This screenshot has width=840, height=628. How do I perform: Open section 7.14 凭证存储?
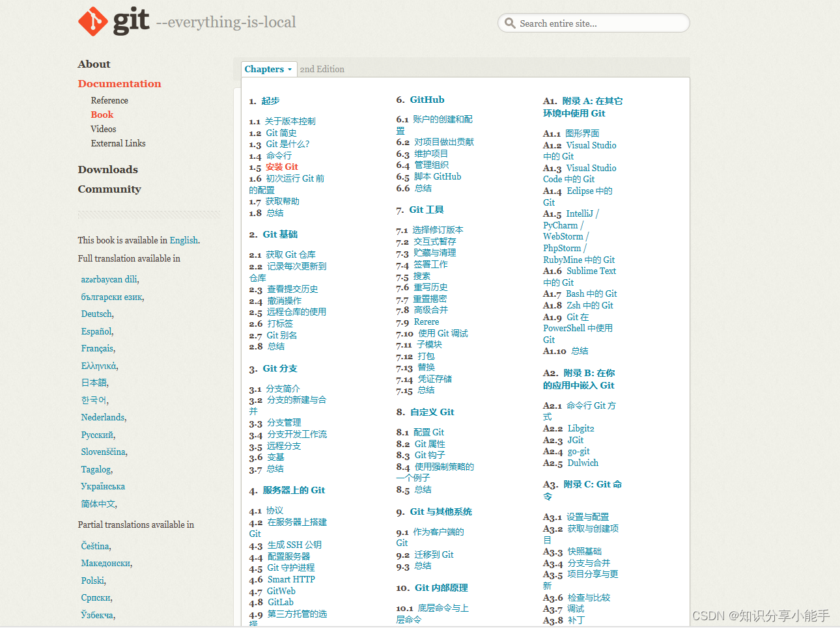pos(435,379)
